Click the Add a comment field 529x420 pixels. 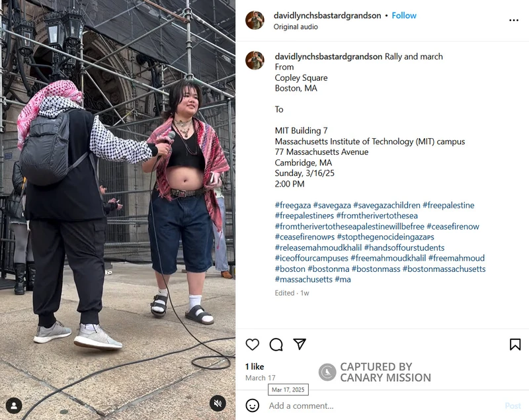click(x=382, y=405)
